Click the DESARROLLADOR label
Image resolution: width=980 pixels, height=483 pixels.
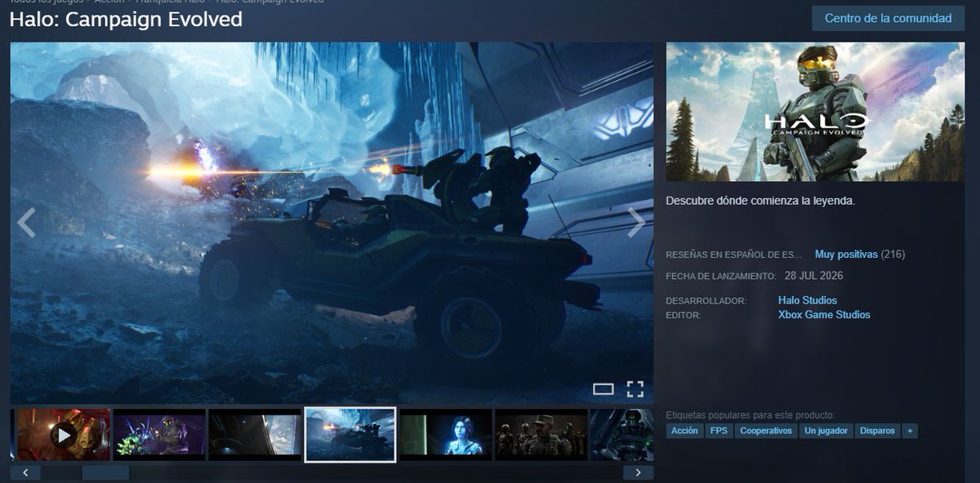[706, 301]
